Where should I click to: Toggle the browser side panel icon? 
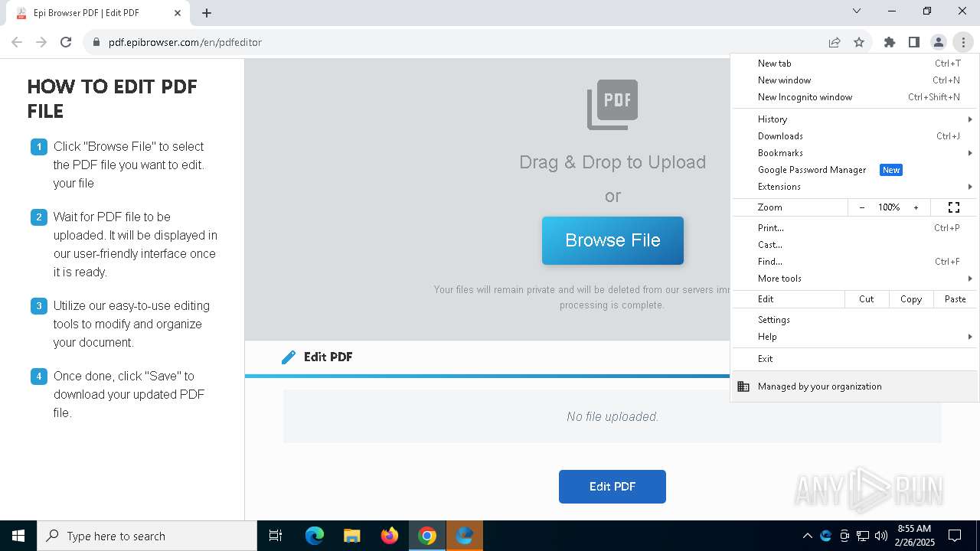913,42
